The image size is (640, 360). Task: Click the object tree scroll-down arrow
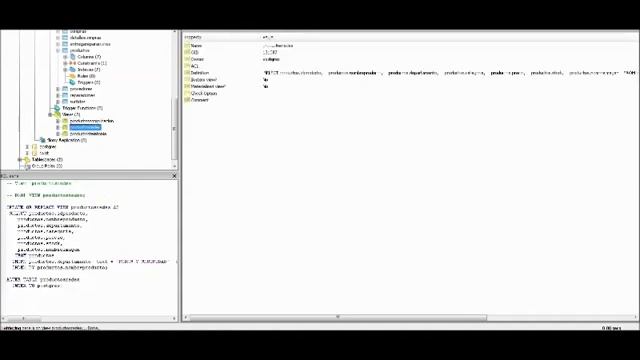[x=174, y=167]
